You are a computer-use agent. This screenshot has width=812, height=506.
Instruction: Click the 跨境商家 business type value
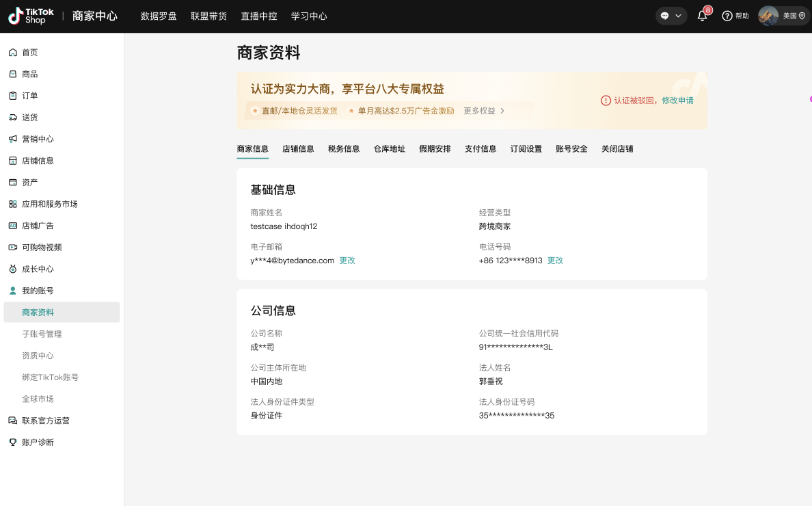(495, 226)
